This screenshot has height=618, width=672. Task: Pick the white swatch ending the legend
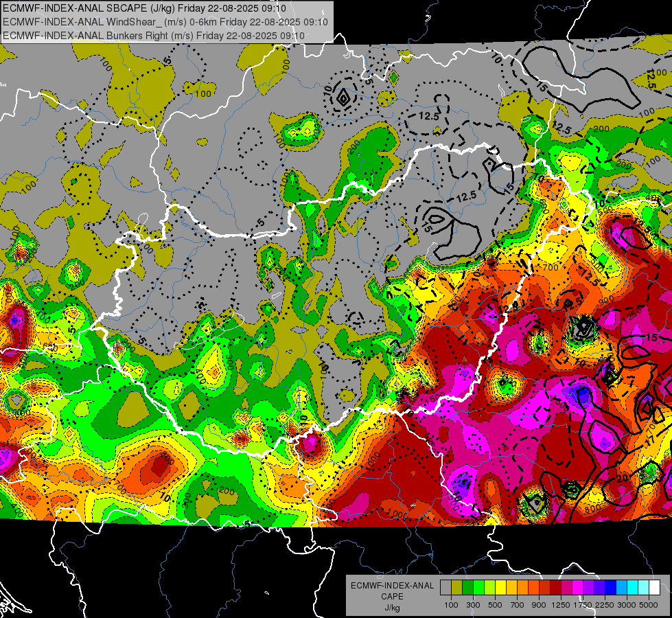(x=655, y=588)
